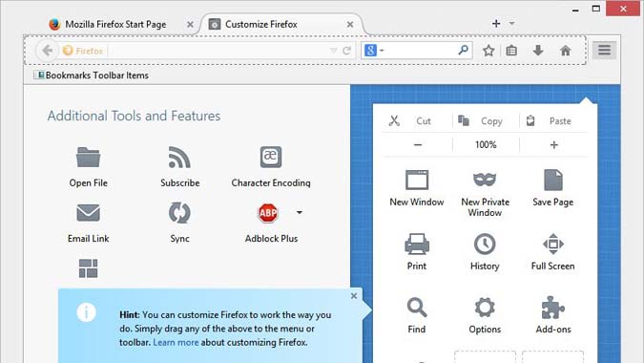
Task: Click the Add-ons puzzle piece icon
Action: point(552,308)
